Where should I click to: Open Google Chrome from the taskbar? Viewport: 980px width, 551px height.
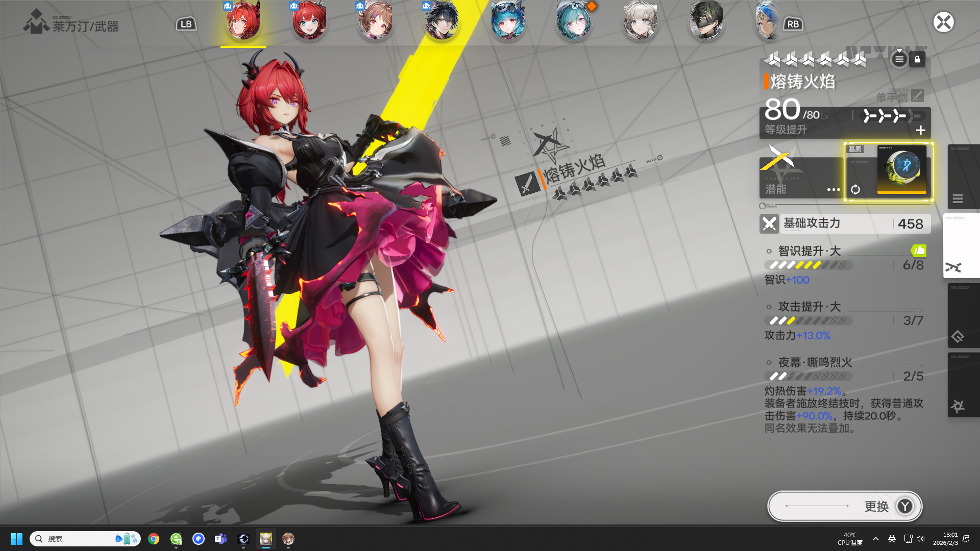tap(154, 539)
